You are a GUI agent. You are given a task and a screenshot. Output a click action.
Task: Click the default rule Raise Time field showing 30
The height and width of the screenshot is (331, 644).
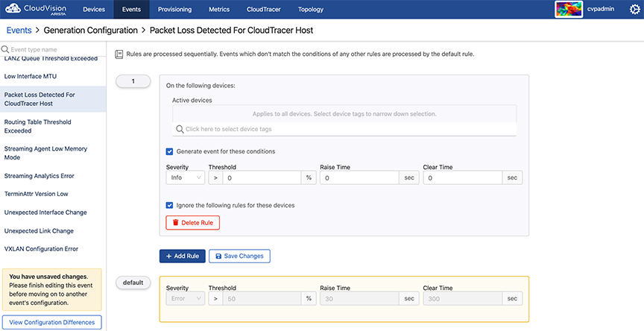(x=359, y=298)
